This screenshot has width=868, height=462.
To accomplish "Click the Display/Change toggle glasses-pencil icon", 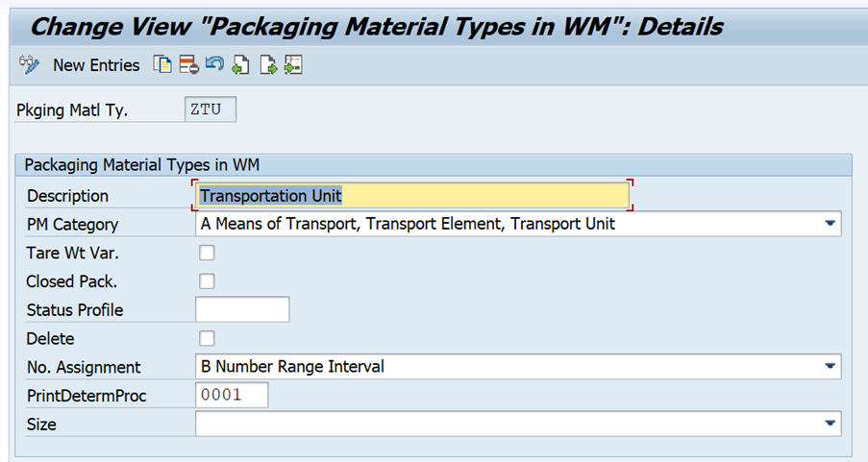I will pyautogui.click(x=29, y=65).
